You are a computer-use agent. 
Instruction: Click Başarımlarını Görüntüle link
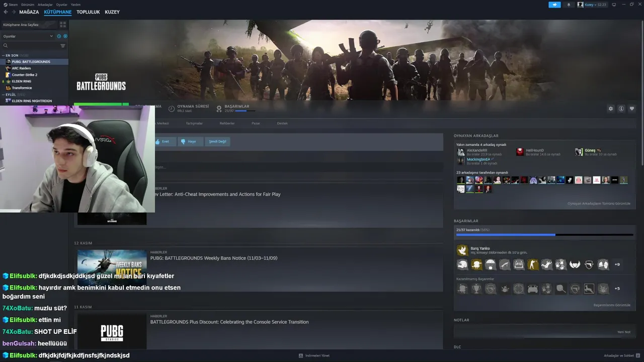tap(612, 305)
